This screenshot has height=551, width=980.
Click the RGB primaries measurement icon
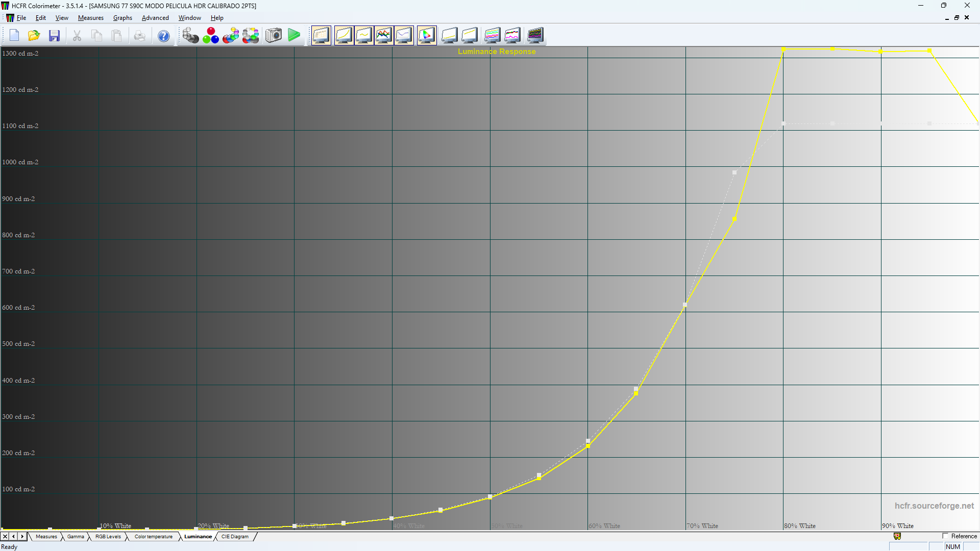pyautogui.click(x=211, y=35)
